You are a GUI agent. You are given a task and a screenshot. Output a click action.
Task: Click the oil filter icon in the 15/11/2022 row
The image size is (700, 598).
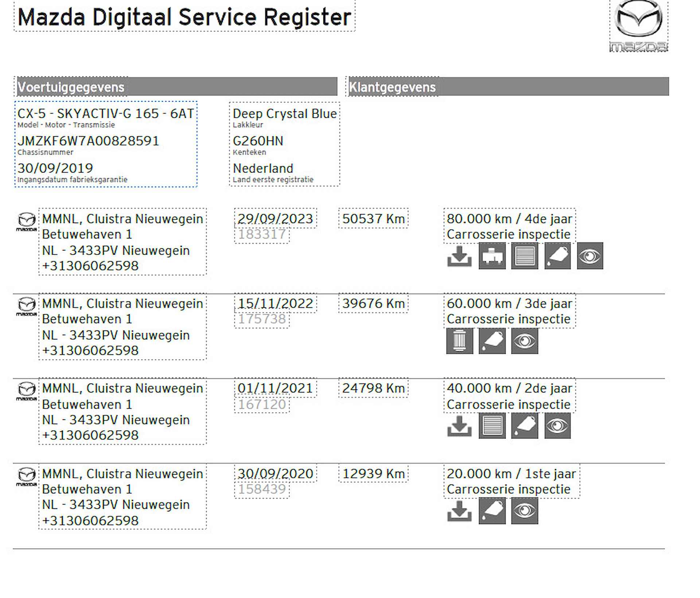460,341
